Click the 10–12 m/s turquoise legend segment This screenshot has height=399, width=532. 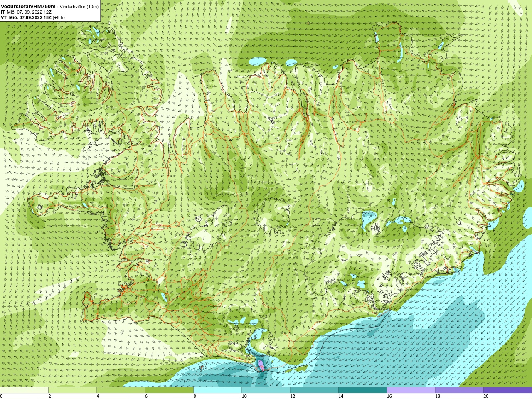point(266,390)
